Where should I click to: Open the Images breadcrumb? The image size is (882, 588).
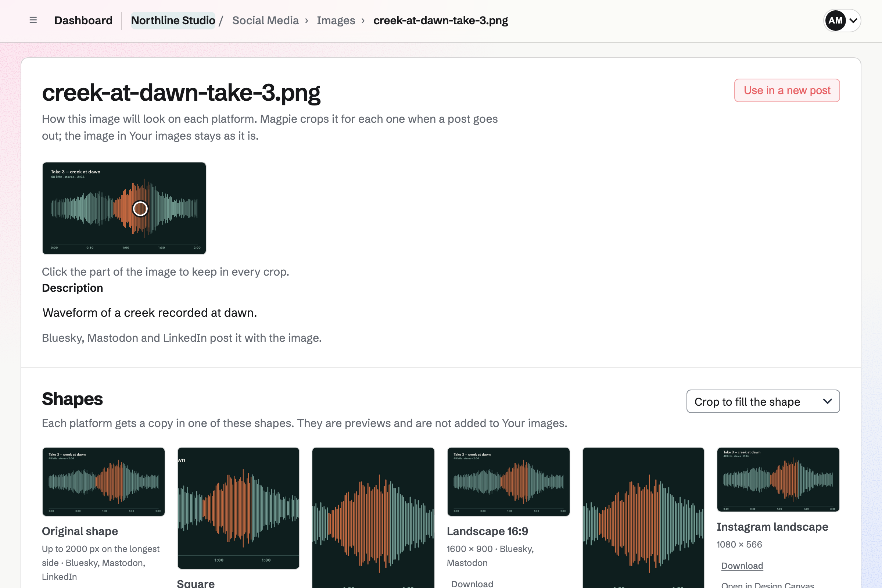(x=336, y=20)
